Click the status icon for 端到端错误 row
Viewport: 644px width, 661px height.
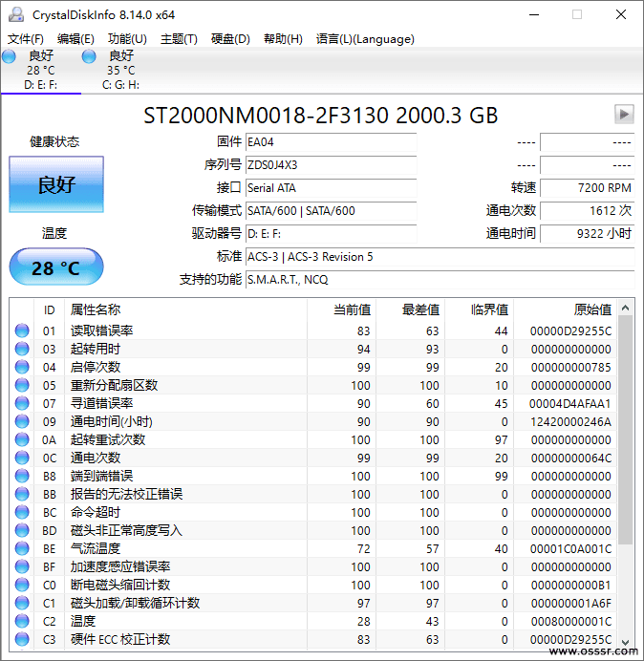click(x=22, y=476)
